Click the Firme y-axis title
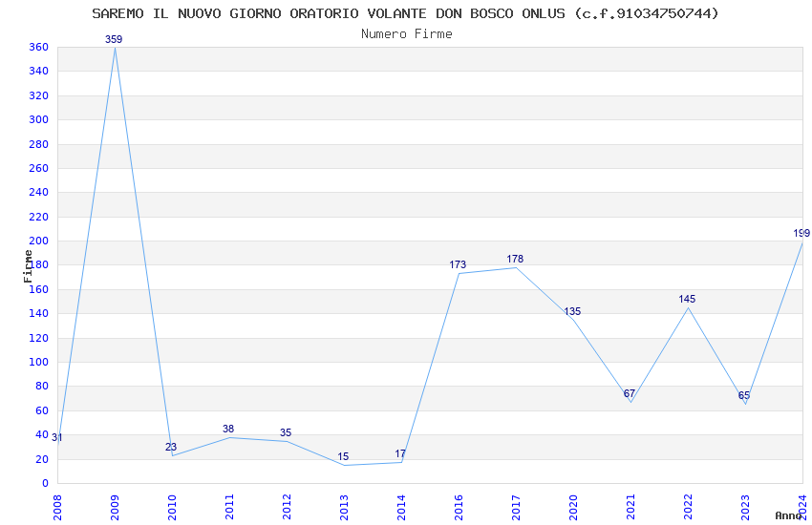The height and width of the screenshot is (525, 812). click(28, 266)
